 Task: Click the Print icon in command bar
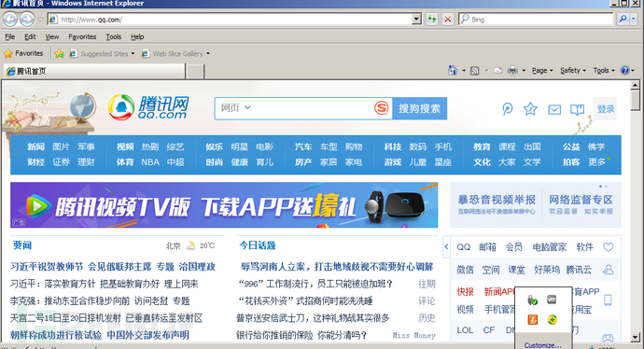[512, 71]
